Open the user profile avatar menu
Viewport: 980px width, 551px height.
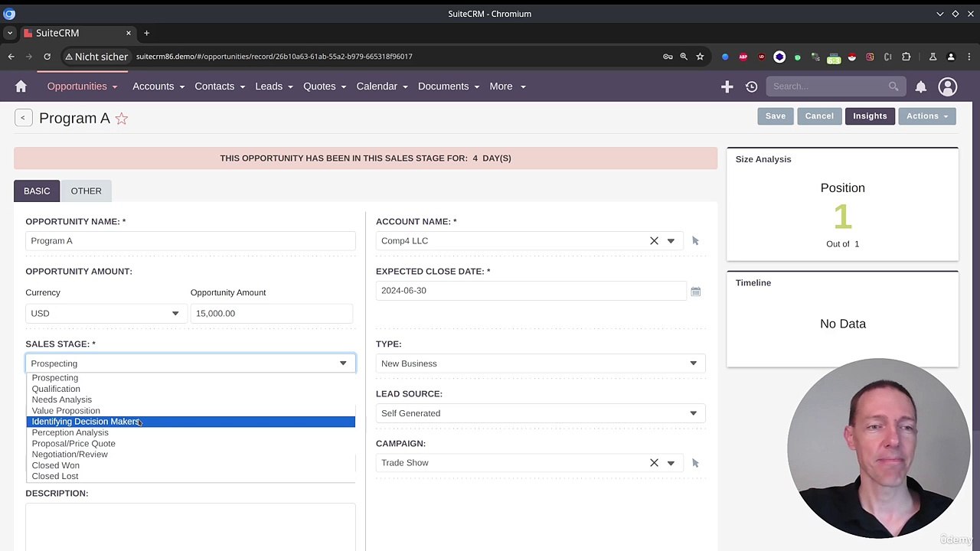(948, 86)
